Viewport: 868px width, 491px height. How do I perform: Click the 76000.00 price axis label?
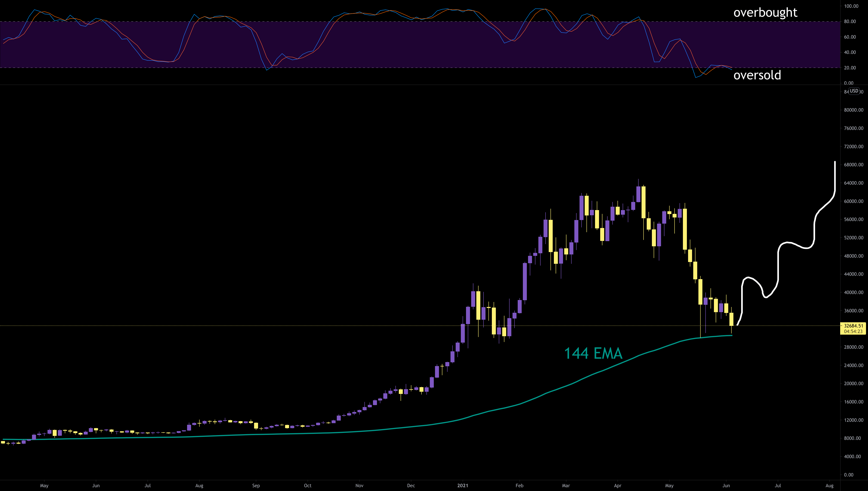pos(853,128)
